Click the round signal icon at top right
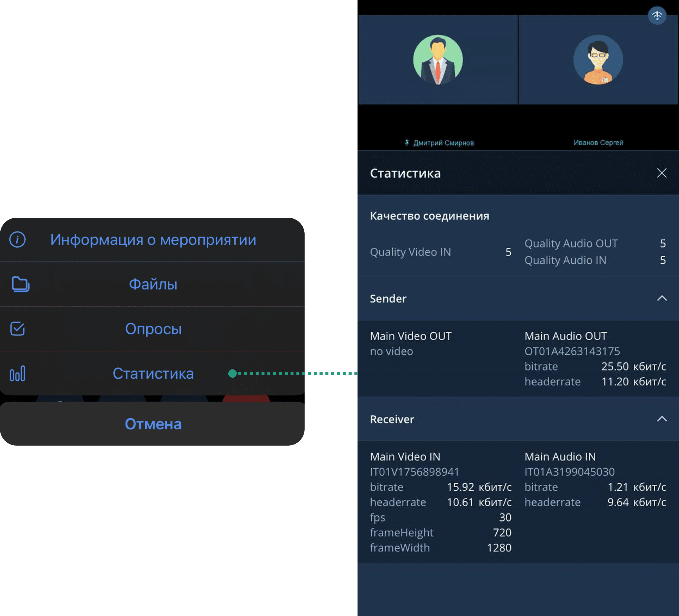Screen dimensions: 679x616 [657, 15]
